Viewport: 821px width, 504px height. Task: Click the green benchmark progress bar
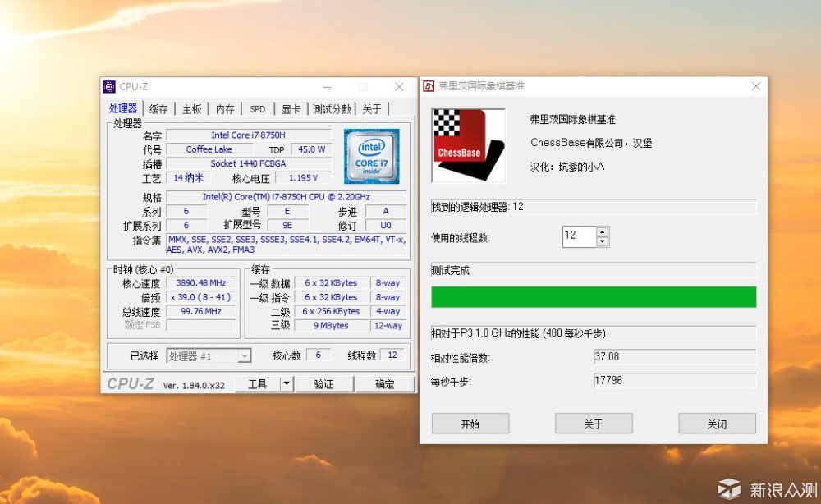click(x=591, y=296)
